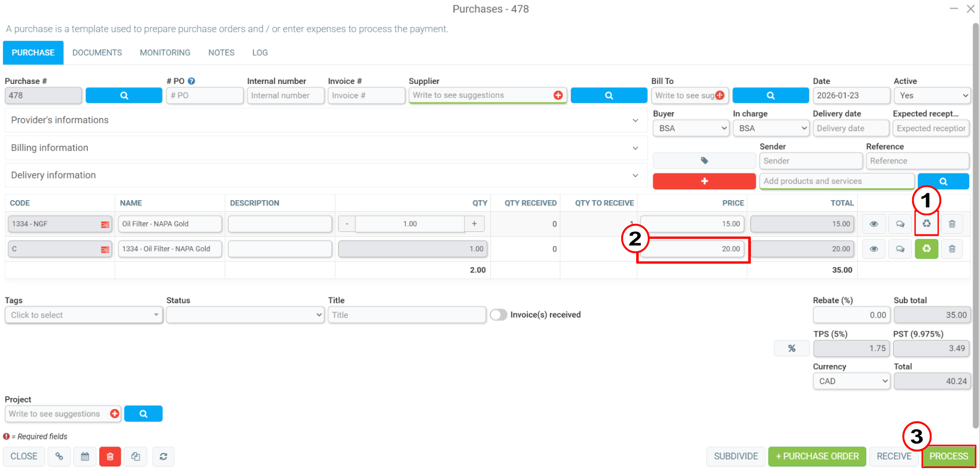Click the red plus button to add a product
The image size is (980, 470).
coord(704,181)
